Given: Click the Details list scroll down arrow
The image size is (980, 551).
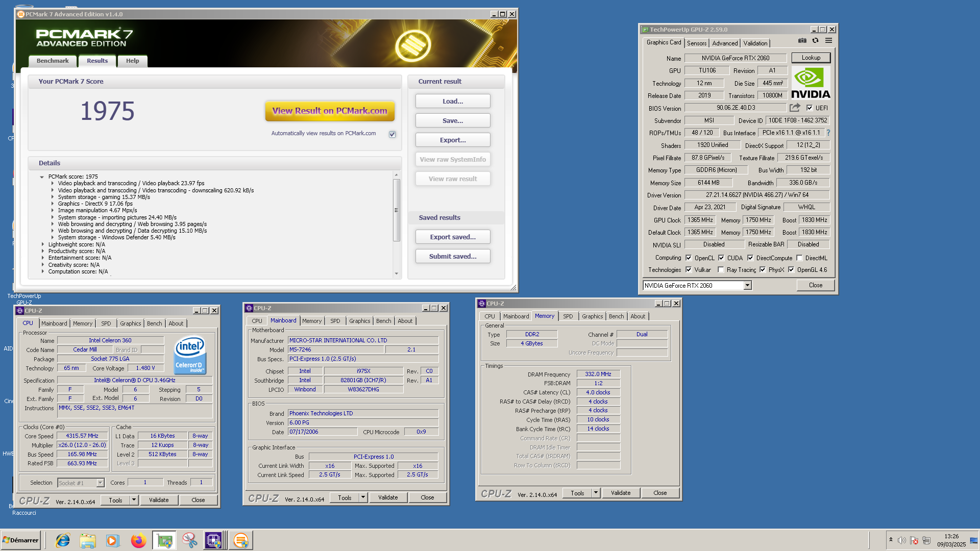Looking at the screenshot, I should [396, 274].
